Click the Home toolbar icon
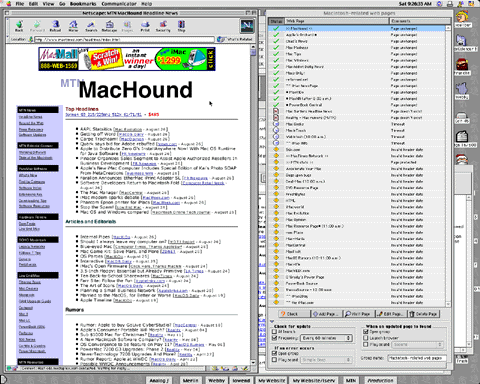The width and height of the screenshot is (480, 384). 73,26
